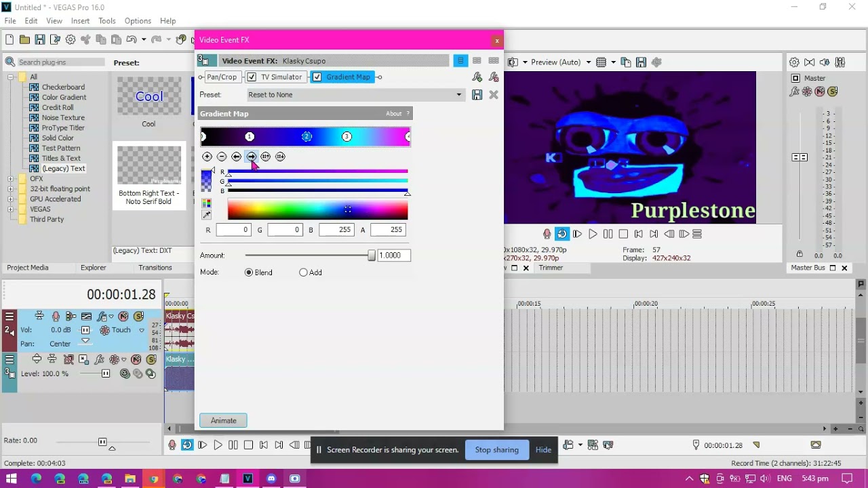Viewport: 868px width, 488px height.
Task: Open project Properties gear icon
Action: [71, 40]
